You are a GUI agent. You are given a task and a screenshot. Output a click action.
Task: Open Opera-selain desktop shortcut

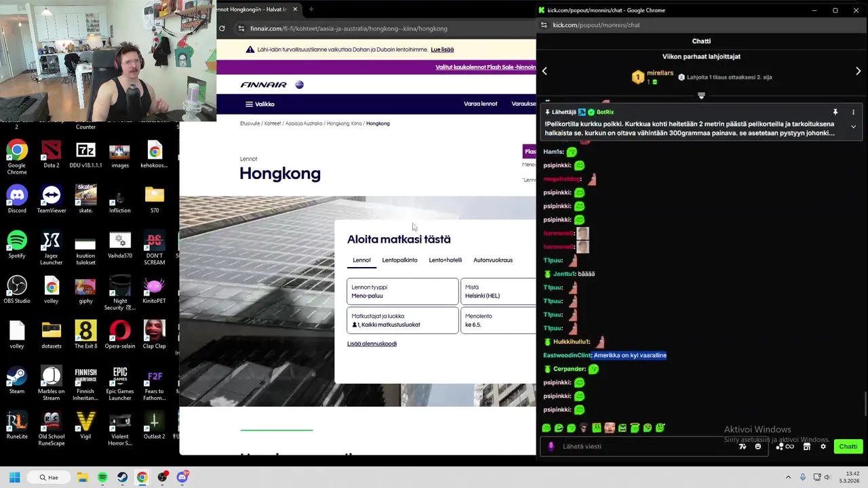pos(119,335)
